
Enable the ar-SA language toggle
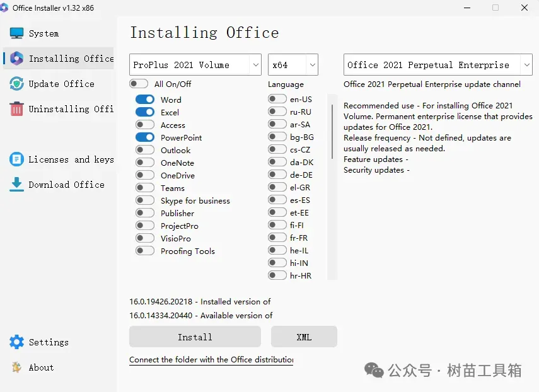click(277, 124)
